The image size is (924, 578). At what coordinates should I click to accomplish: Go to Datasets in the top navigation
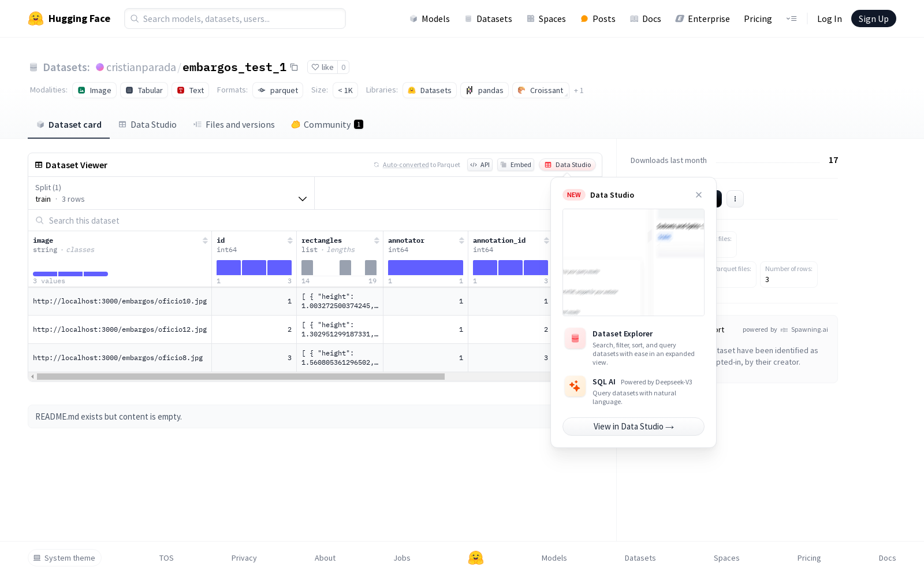pyautogui.click(x=489, y=18)
